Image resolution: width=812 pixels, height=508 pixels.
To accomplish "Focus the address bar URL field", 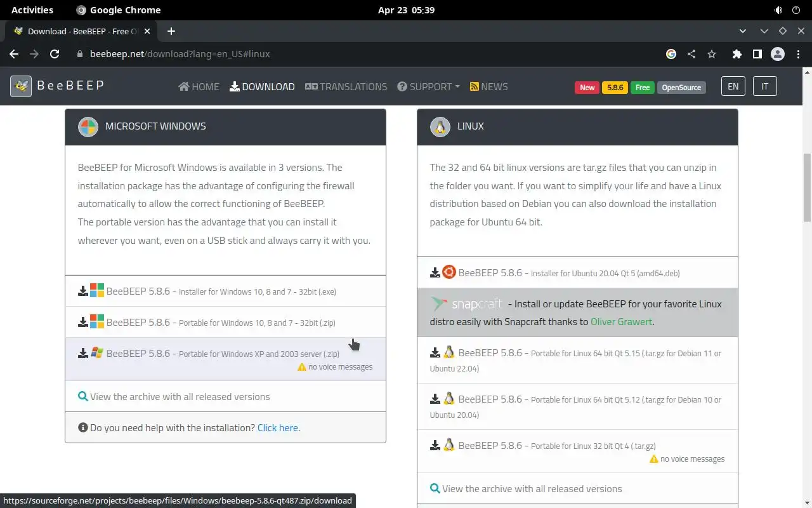I will tap(368, 54).
